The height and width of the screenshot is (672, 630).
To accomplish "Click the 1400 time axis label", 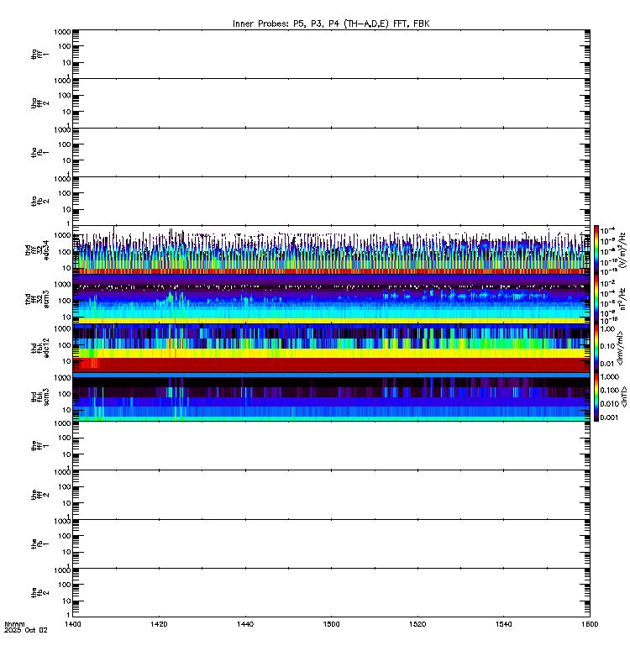I will tap(73, 624).
